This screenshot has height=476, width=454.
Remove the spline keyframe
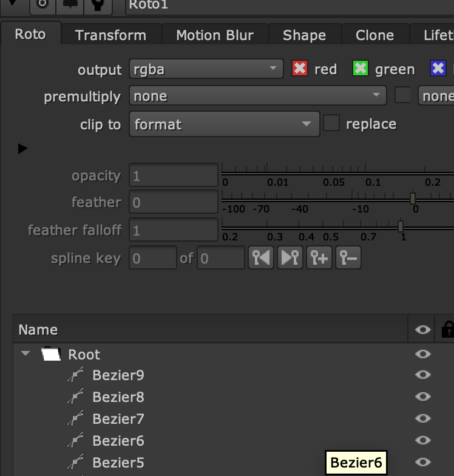[x=348, y=258]
